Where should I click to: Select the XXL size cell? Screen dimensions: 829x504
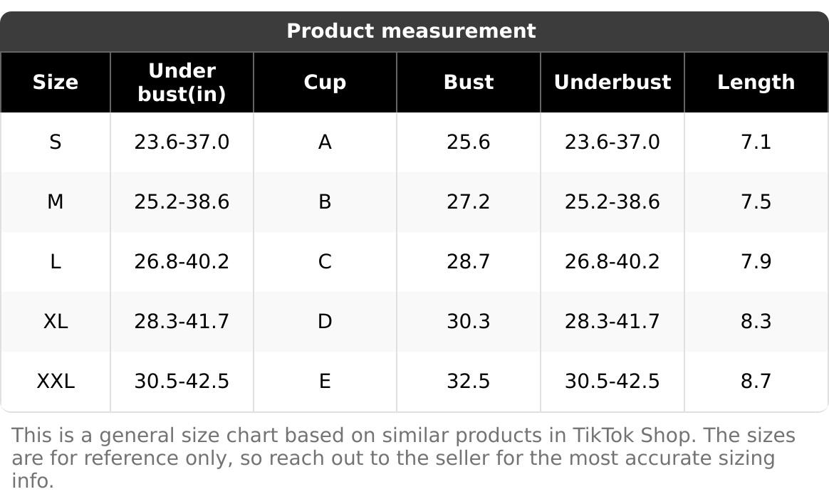click(x=55, y=382)
